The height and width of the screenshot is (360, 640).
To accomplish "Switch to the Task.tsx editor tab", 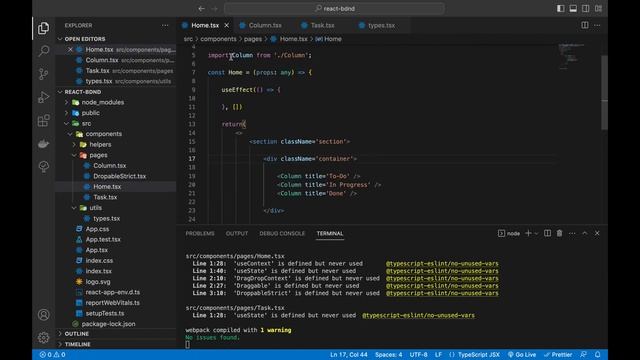I will [323, 25].
